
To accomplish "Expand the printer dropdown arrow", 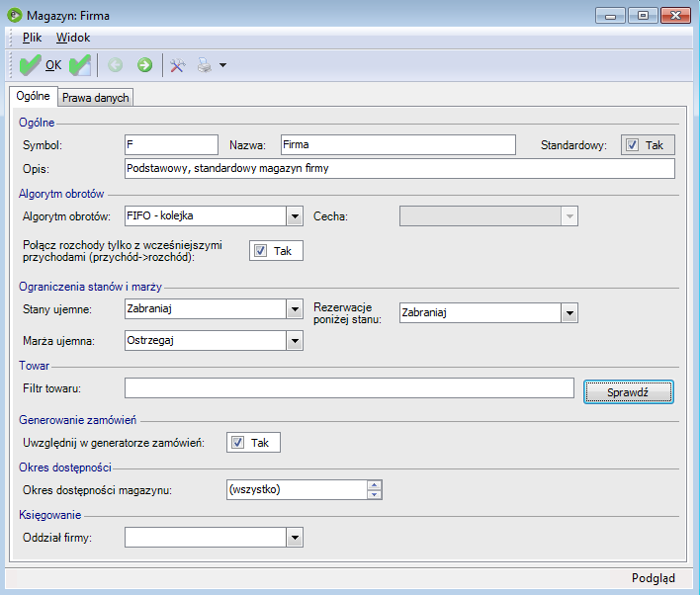I will (222, 65).
